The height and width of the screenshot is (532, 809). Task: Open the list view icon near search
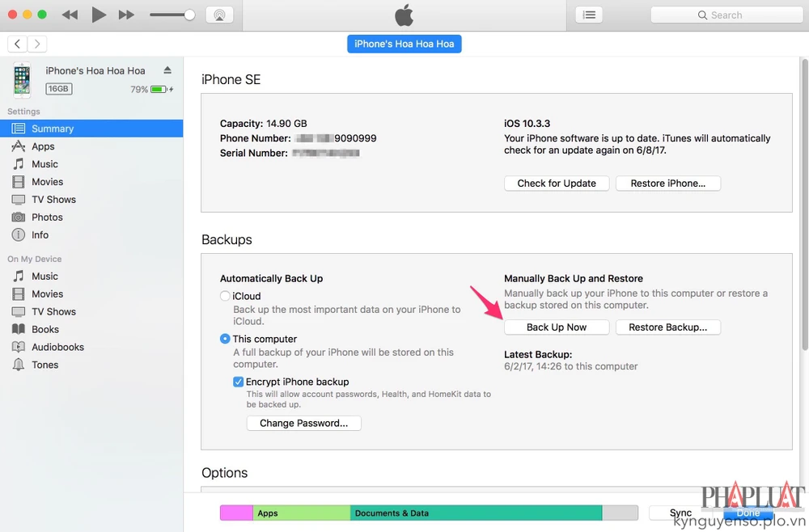[589, 15]
